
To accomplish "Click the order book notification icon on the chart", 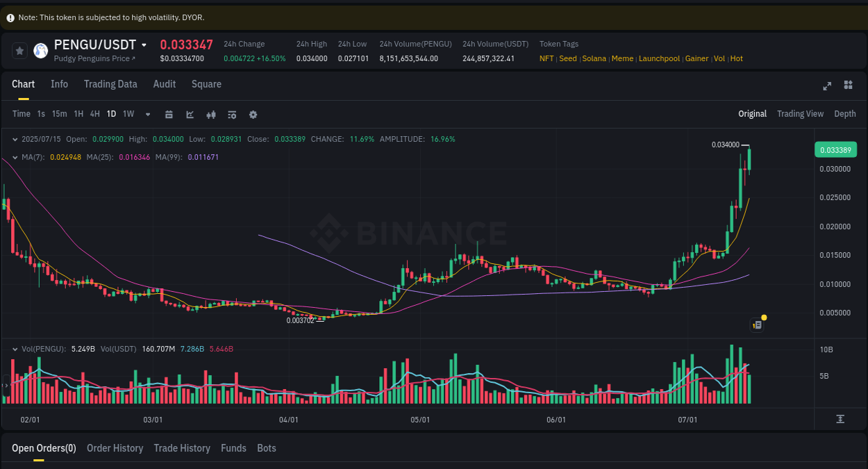I will [756, 324].
